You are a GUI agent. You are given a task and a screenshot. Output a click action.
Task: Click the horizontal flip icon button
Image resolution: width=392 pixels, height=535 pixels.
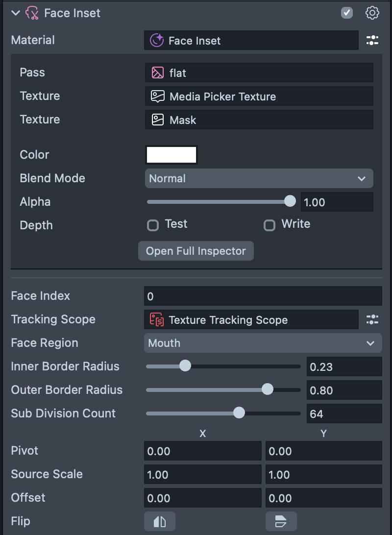click(160, 521)
